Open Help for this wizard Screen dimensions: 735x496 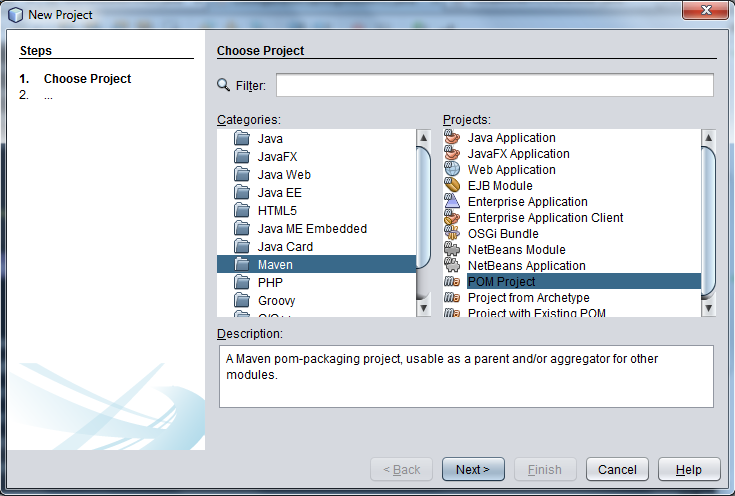pos(689,469)
